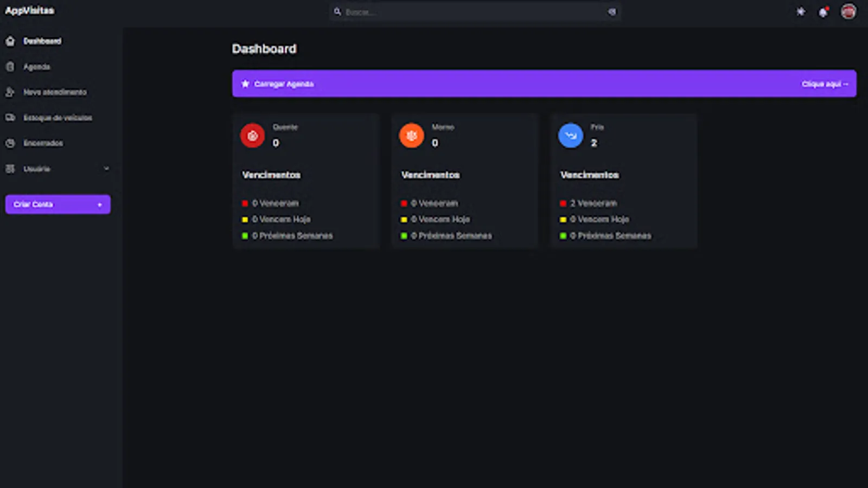Follow the Clique aqui link
The width and height of the screenshot is (868, 488).
pos(825,84)
